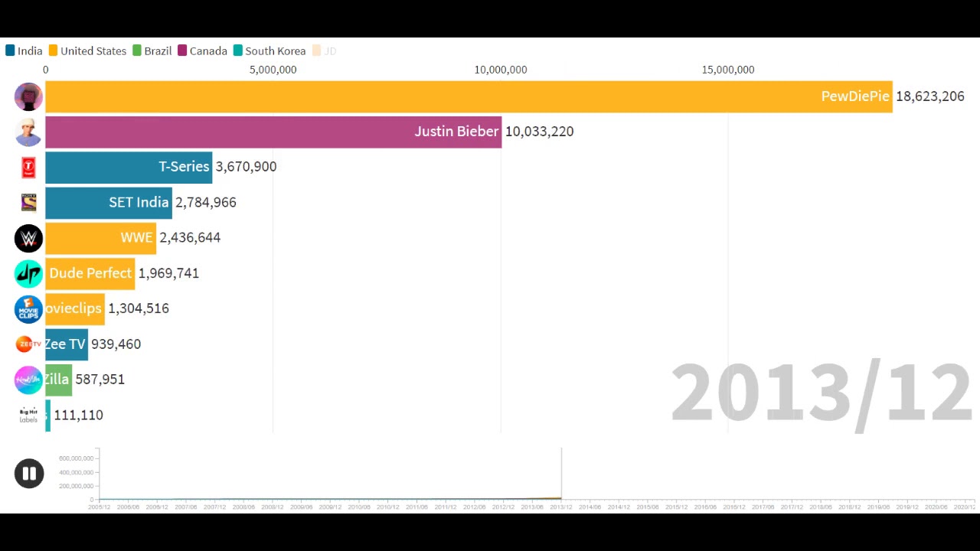Jump to 2013/12 on the timeline
The height and width of the screenshot is (551, 980).
click(x=561, y=507)
